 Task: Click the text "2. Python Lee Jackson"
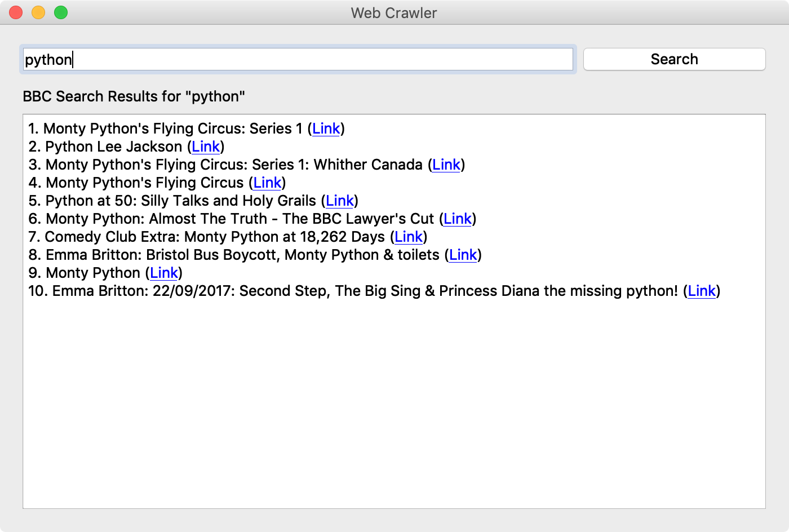click(x=105, y=147)
